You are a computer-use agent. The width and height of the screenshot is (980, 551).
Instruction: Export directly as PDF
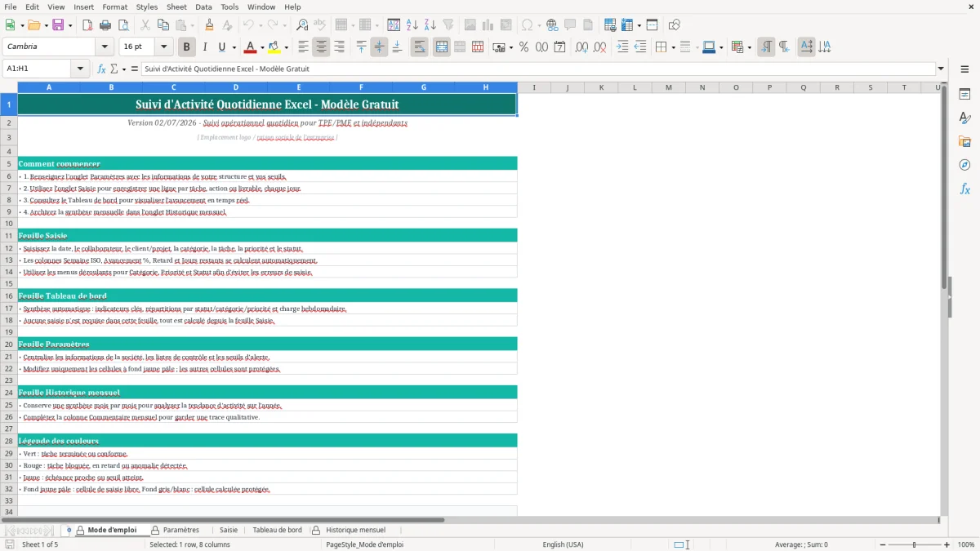point(87,25)
